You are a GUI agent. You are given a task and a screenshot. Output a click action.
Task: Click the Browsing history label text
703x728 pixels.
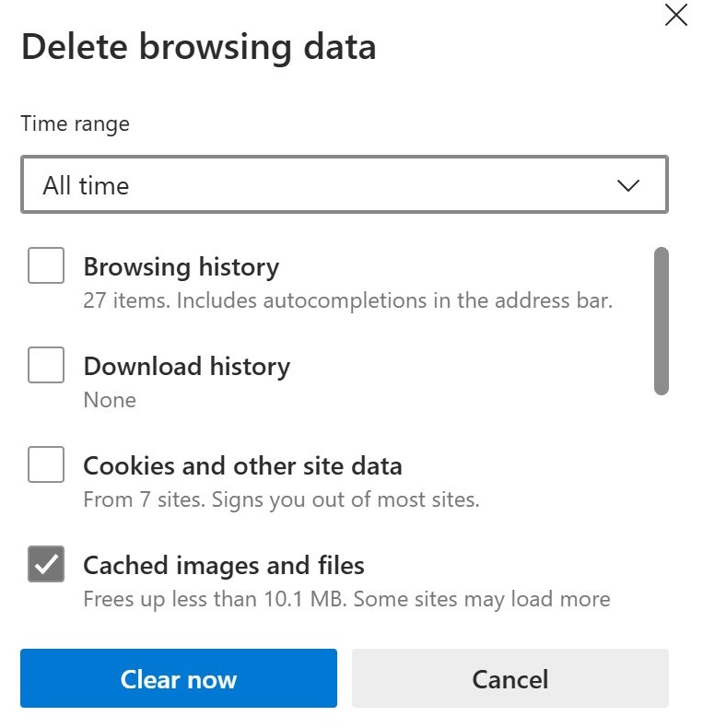coord(181,267)
